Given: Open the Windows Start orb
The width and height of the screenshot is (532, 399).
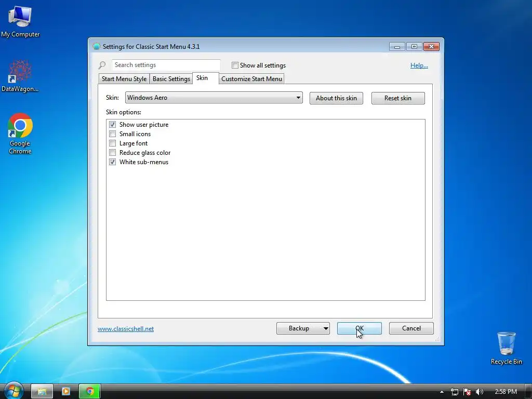Looking at the screenshot, I should pyautogui.click(x=13, y=391).
